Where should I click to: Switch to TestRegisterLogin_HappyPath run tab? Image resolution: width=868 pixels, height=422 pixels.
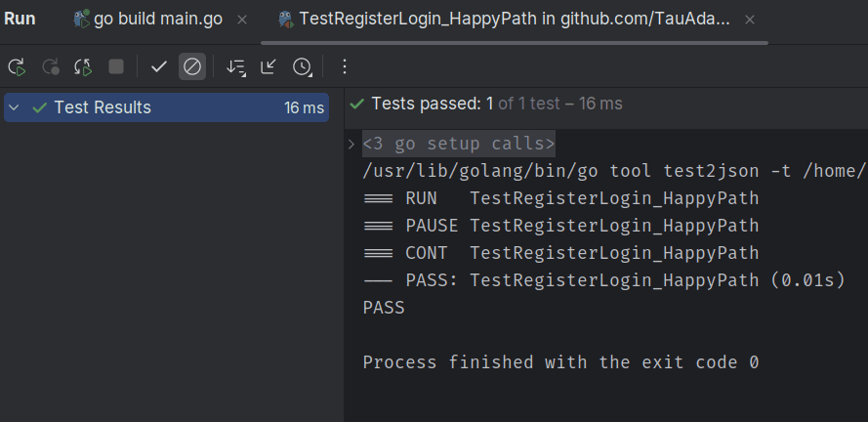[515, 19]
